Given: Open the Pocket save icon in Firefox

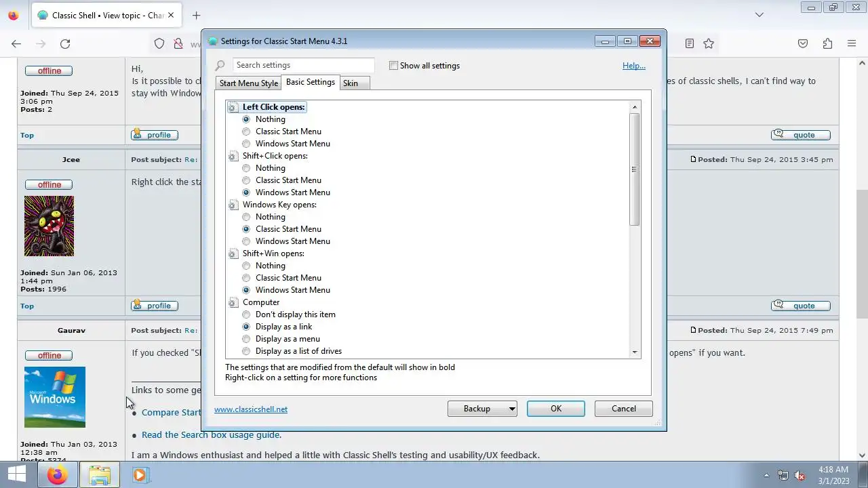Looking at the screenshot, I should point(803,43).
